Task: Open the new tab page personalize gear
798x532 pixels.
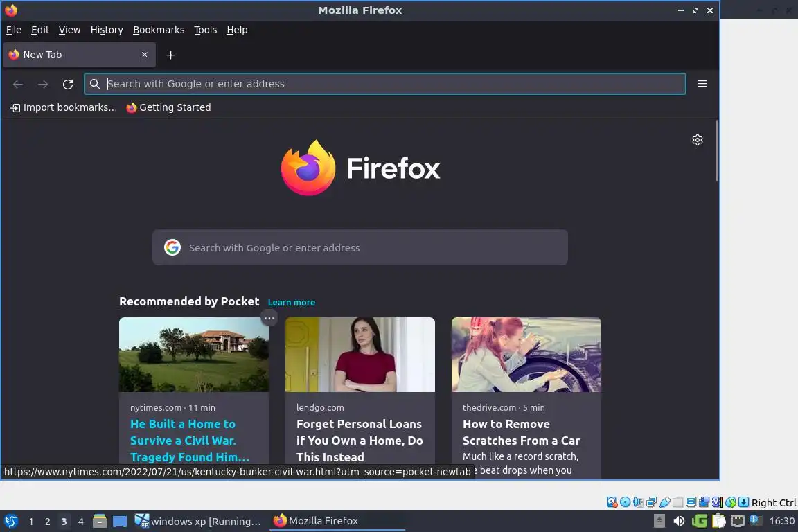Action: (x=698, y=140)
